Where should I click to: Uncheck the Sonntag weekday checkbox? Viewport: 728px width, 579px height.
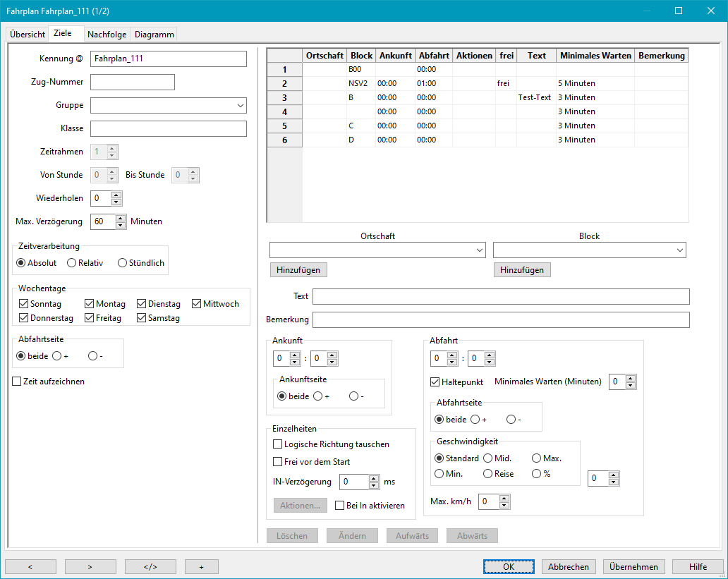pos(24,304)
